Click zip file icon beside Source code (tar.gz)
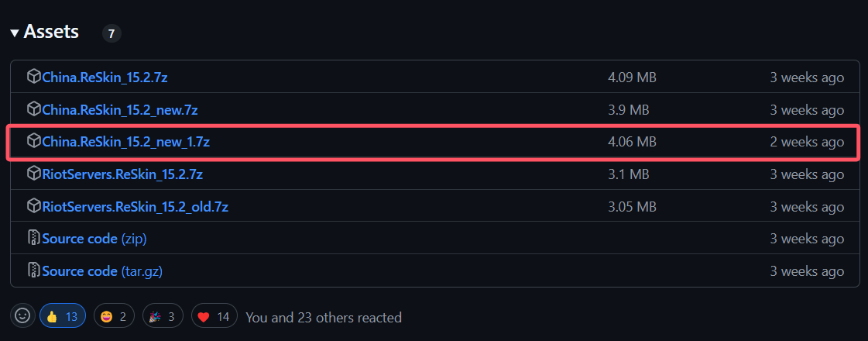Viewport: 868px width, 341px height. pyautogui.click(x=34, y=270)
